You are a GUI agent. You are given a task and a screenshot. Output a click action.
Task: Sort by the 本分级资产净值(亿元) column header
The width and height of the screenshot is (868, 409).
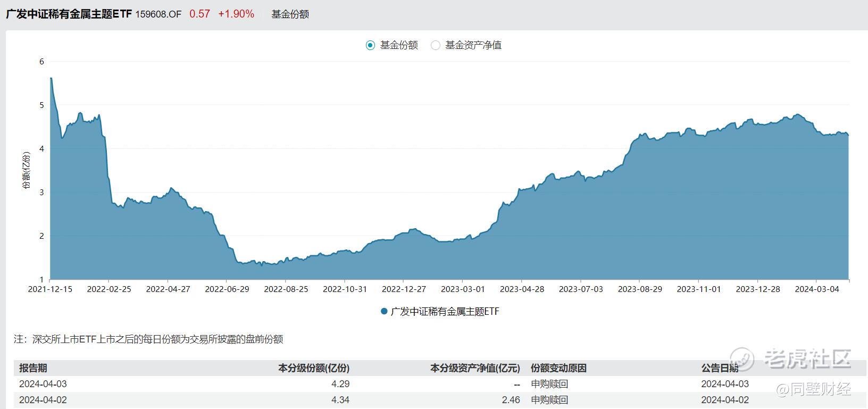475,368
